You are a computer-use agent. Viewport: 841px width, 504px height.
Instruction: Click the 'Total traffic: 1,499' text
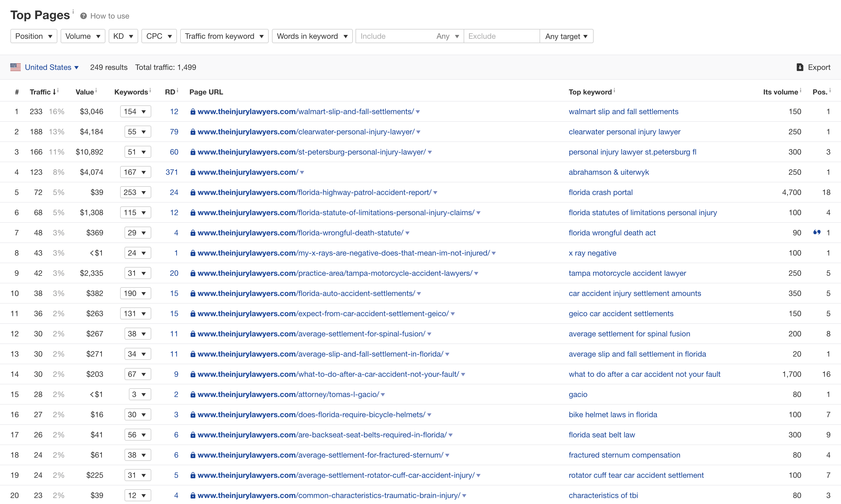point(166,67)
